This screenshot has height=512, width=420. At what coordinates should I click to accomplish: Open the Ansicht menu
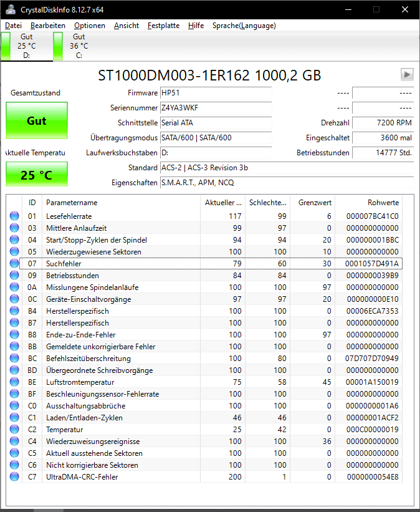(x=126, y=26)
